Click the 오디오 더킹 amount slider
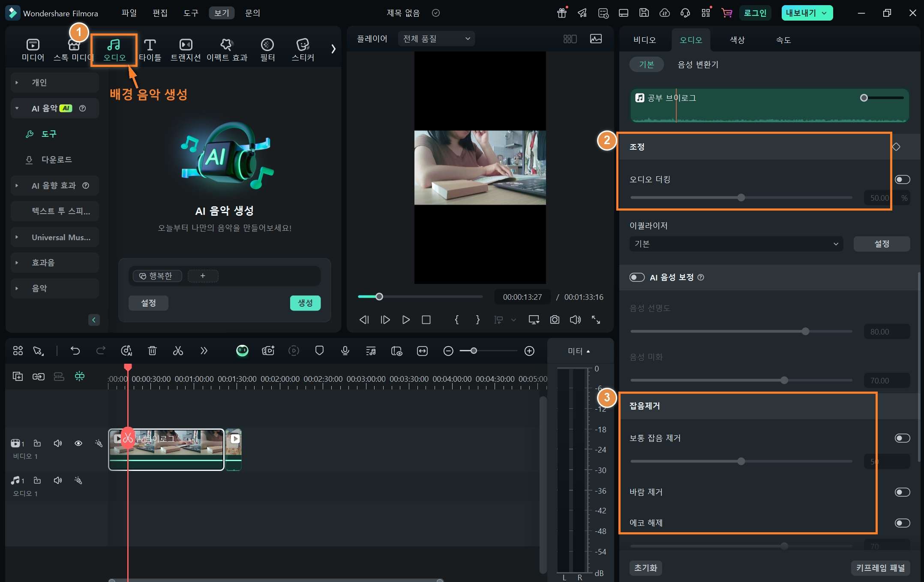The image size is (924, 582). [x=741, y=198]
